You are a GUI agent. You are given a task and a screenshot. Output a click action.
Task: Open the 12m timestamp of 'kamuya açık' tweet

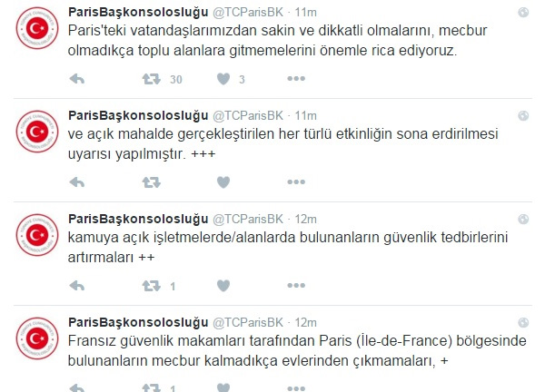click(306, 219)
